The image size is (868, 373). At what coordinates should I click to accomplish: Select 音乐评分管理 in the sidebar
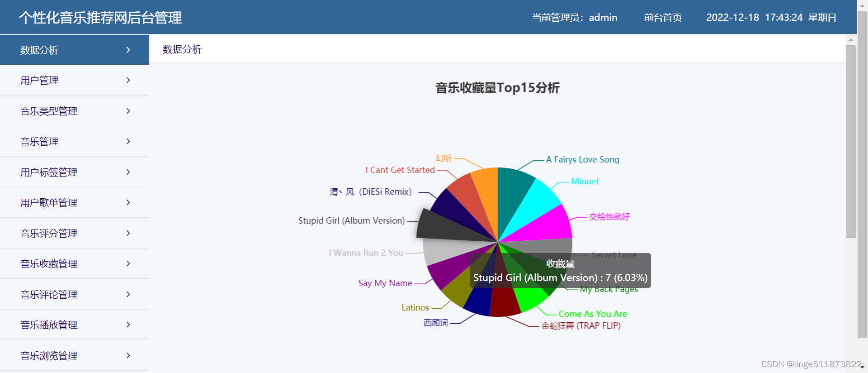(x=75, y=233)
